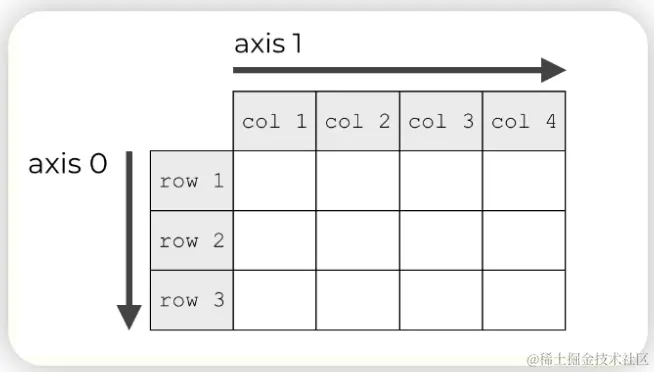Click empty cell at row 1, col 1
This screenshot has height=372, width=654.
(274, 181)
